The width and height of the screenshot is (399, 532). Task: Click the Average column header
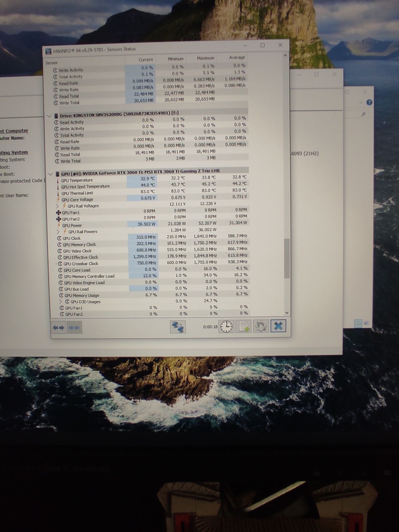coord(237,57)
